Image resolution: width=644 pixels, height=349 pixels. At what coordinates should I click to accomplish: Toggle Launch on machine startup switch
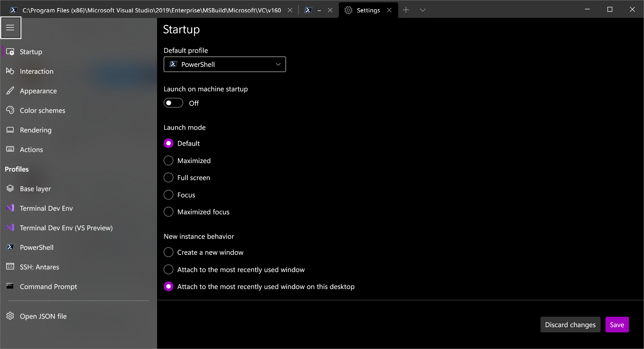pyautogui.click(x=173, y=103)
